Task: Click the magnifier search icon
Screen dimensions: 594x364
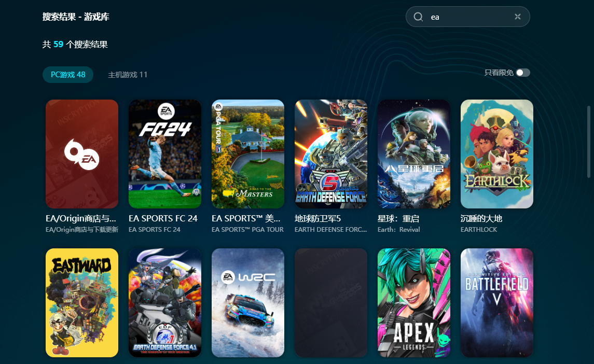Action: (x=418, y=17)
